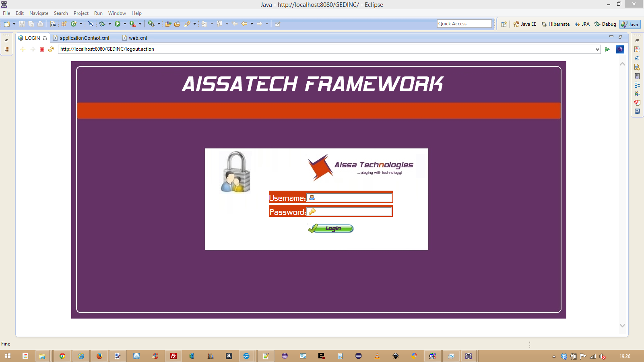Switch to the Java EE perspective
The height and width of the screenshot is (362, 644).
[525, 24]
